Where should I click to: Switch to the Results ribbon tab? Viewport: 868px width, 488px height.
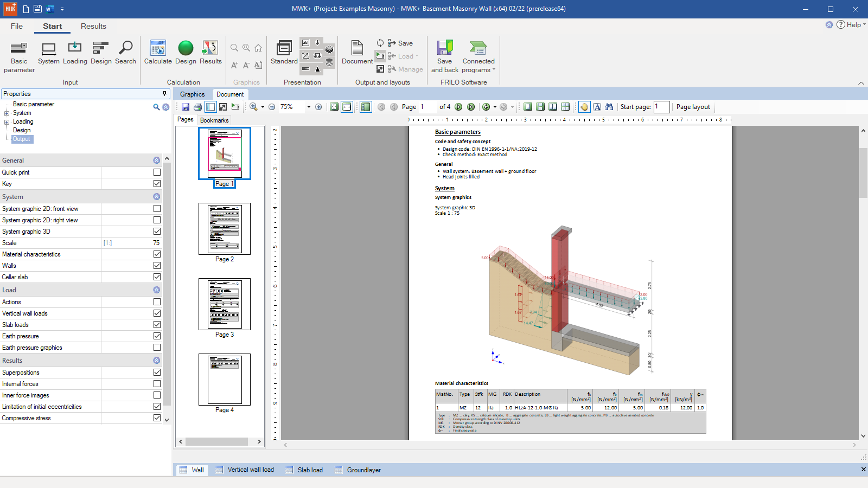pos(93,26)
